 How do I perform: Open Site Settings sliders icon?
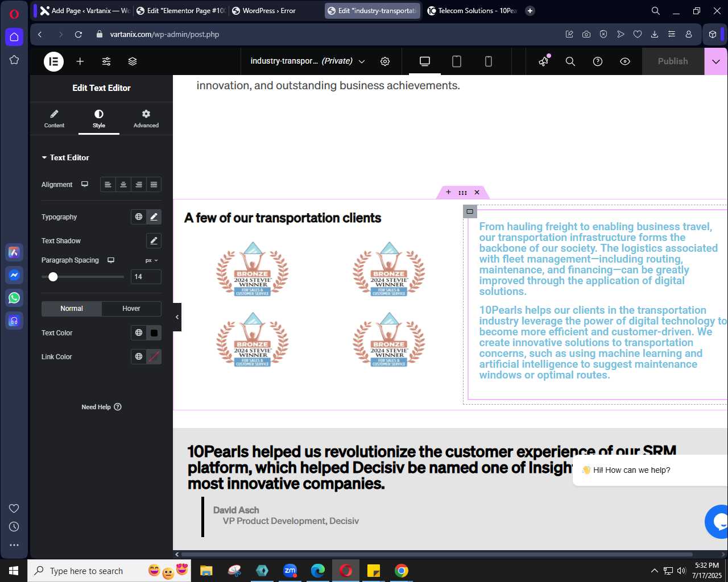tap(106, 61)
